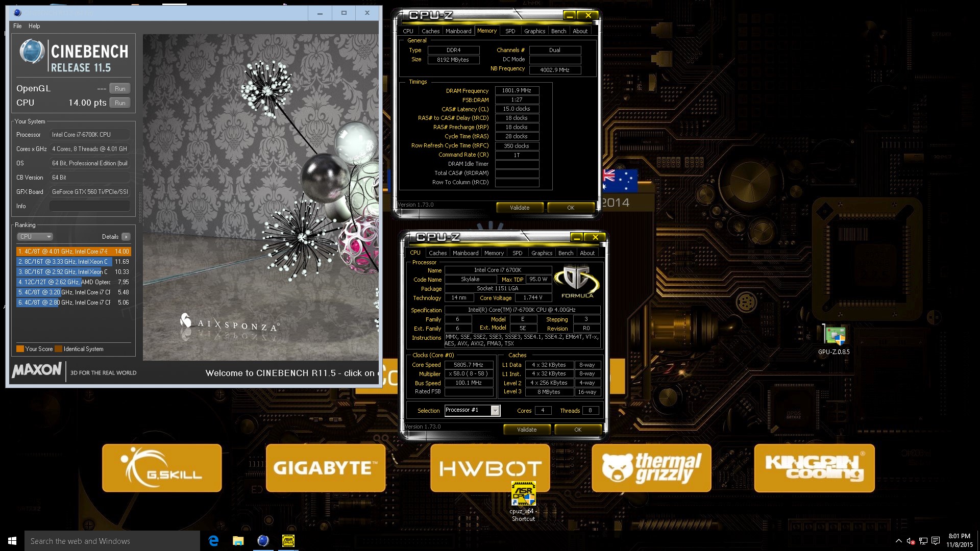Click Cinebench sphere logo icon
Image resolution: width=980 pixels, height=551 pixels.
32,52
